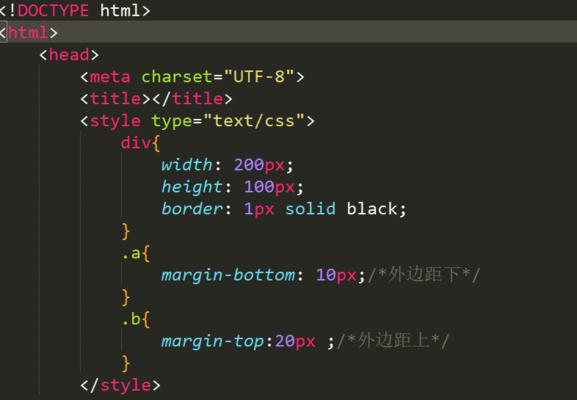Click the opening style tag name
This screenshot has height=400, width=577.
115,121
